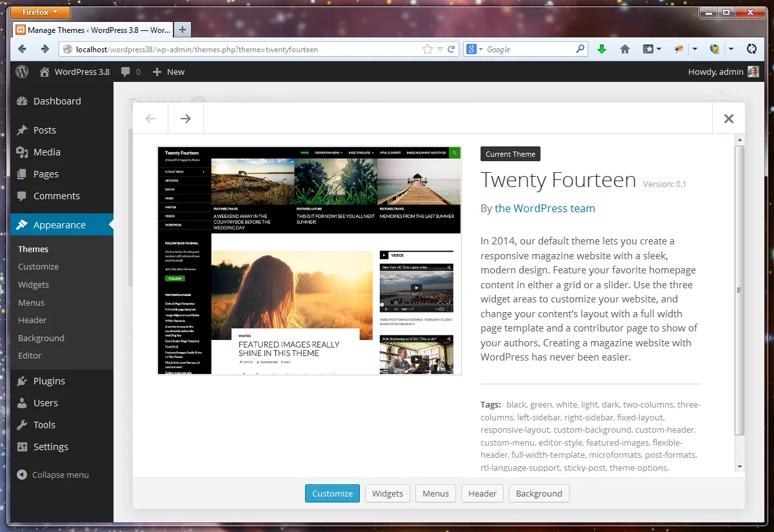Show previous theme with left arrow
Image resolution: width=774 pixels, height=532 pixels.
click(150, 118)
